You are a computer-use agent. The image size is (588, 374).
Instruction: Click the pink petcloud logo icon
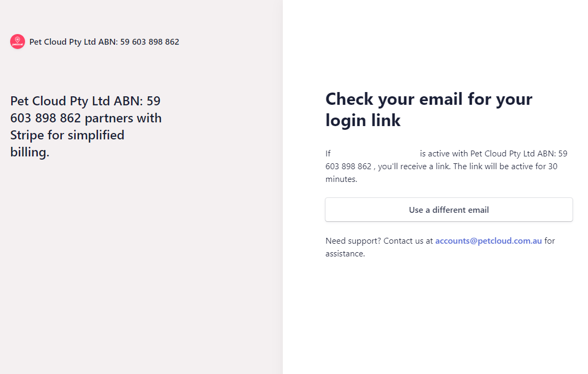17,41
